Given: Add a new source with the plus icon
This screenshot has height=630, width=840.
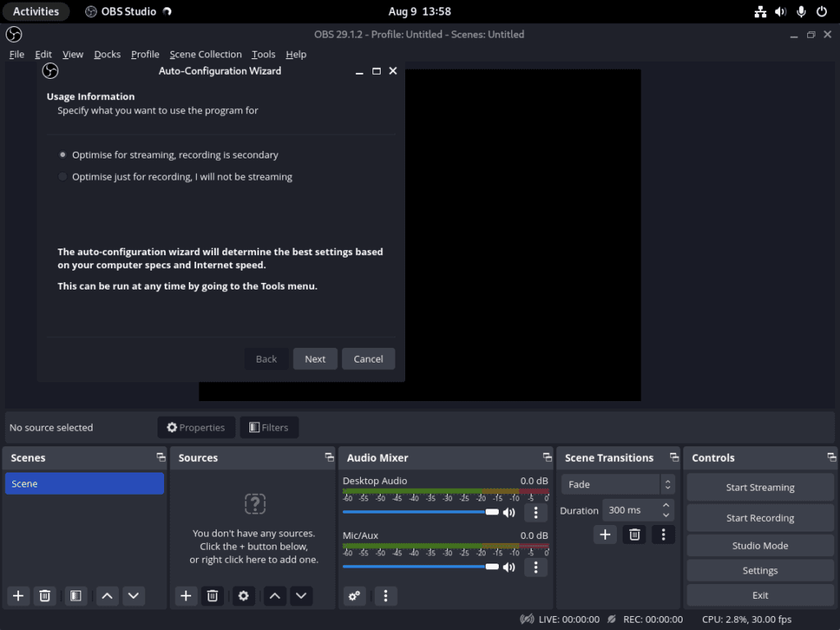Looking at the screenshot, I should [x=185, y=596].
